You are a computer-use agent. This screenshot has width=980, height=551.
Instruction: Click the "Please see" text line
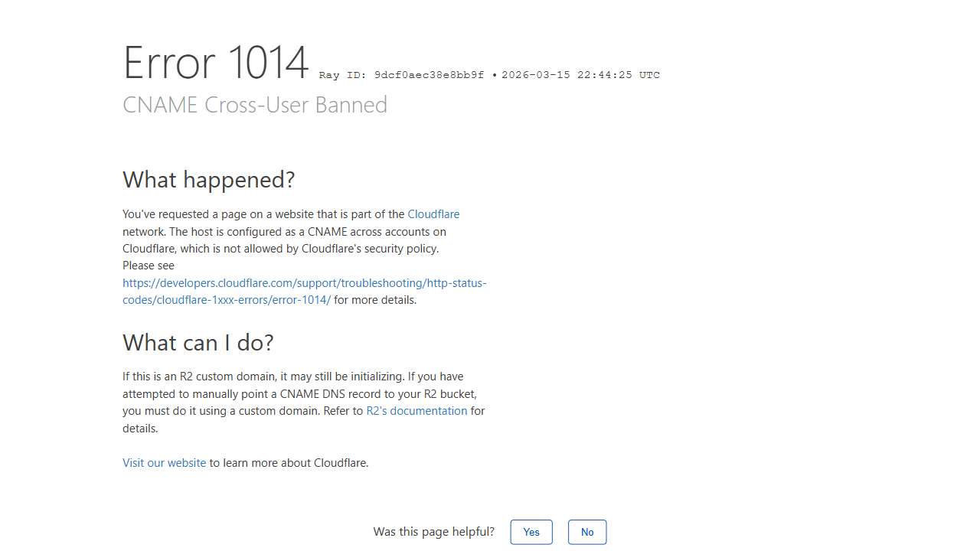coord(149,266)
